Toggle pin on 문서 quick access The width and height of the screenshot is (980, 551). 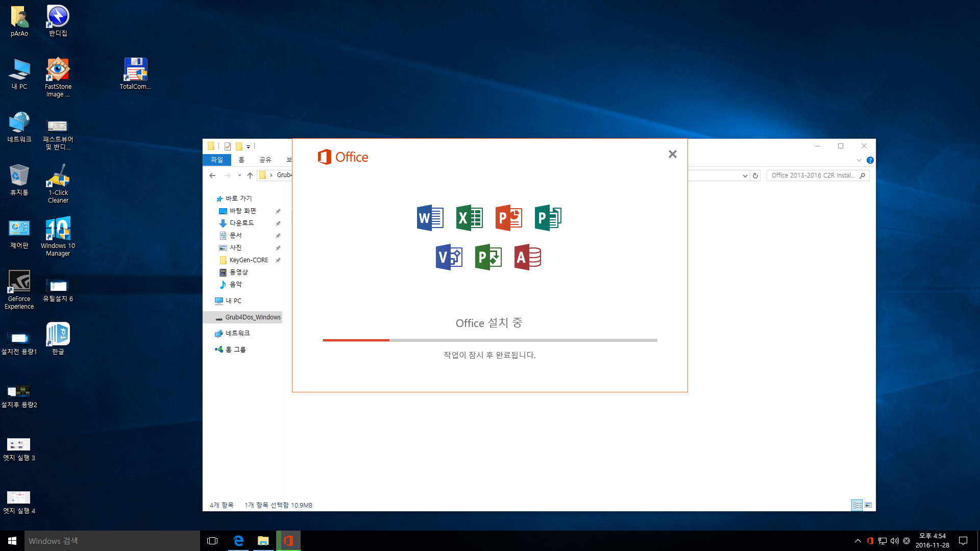pyautogui.click(x=278, y=235)
